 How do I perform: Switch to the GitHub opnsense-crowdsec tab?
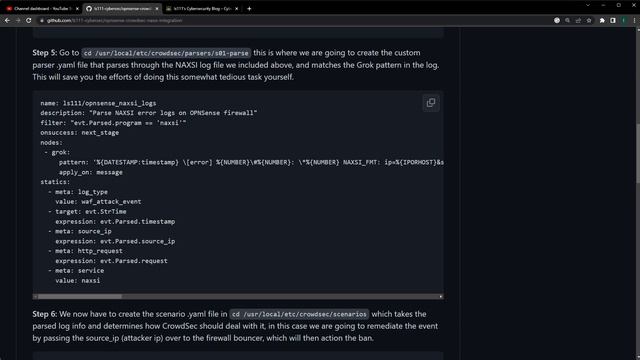coord(122,9)
